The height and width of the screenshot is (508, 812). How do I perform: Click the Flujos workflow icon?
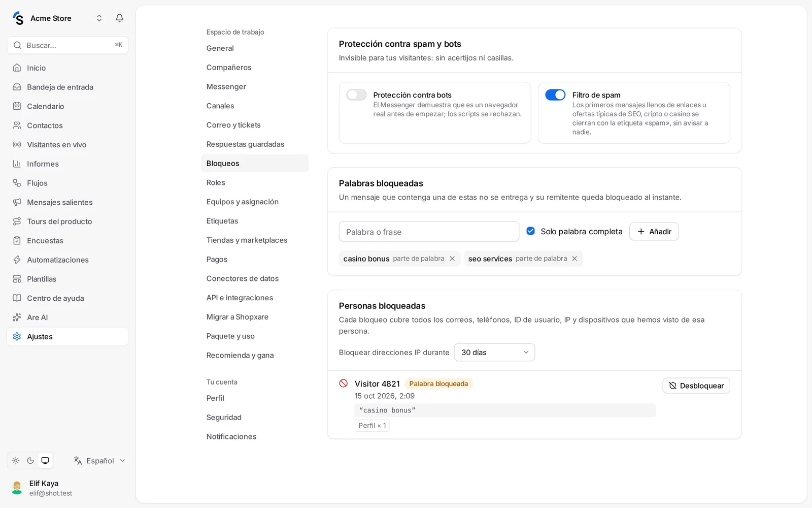(17, 183)
